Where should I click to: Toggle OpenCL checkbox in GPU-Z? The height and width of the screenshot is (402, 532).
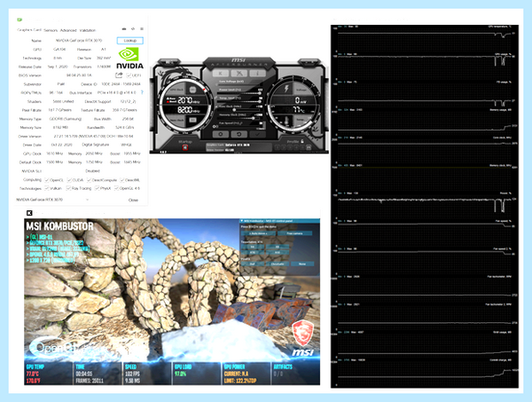coord(47,180)
